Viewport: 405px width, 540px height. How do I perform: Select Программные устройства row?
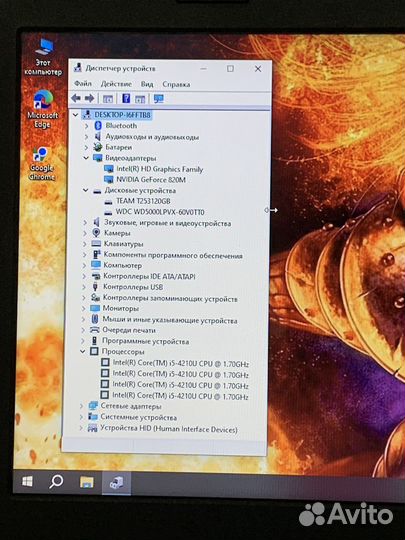click(x=145, y=341)
